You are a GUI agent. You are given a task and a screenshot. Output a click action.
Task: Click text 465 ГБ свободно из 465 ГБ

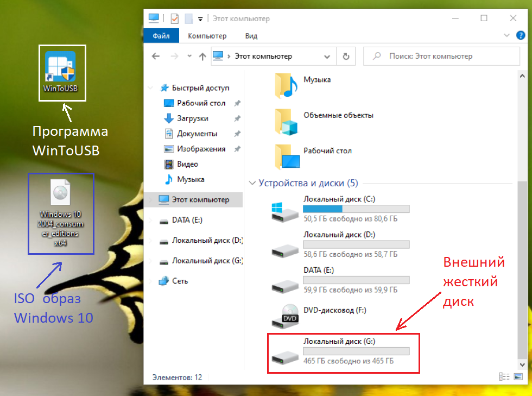coord(349,361)
